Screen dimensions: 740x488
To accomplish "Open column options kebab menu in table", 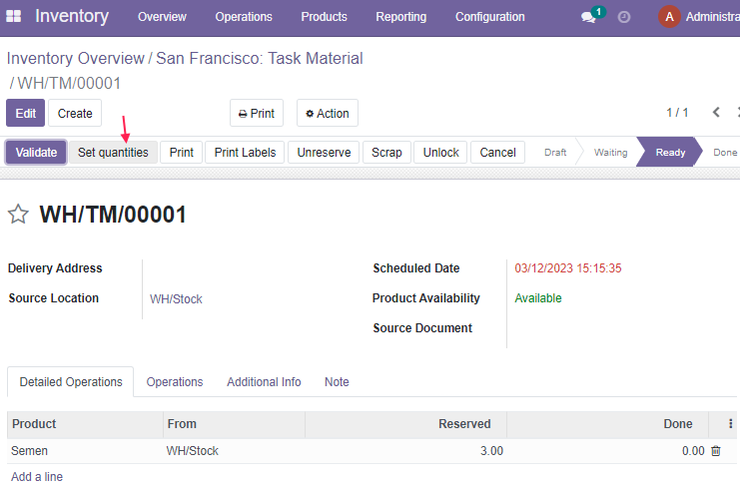I will pos(730,424).
